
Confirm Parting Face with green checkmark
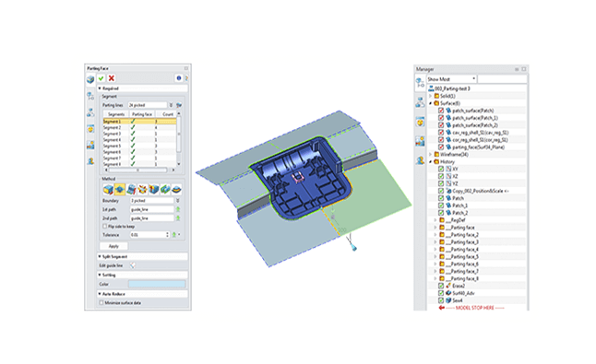[101, 78]
